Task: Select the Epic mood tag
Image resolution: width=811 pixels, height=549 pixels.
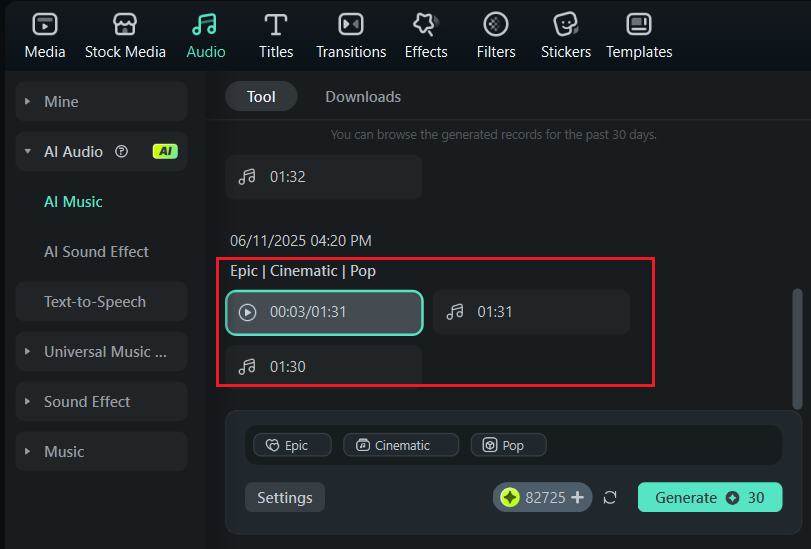Action: [292, 445]
